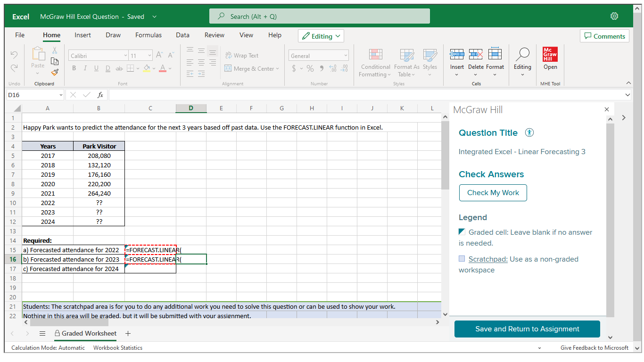
Task: Click Save and Return to Assignment
Action: click(x=527, y=329)
